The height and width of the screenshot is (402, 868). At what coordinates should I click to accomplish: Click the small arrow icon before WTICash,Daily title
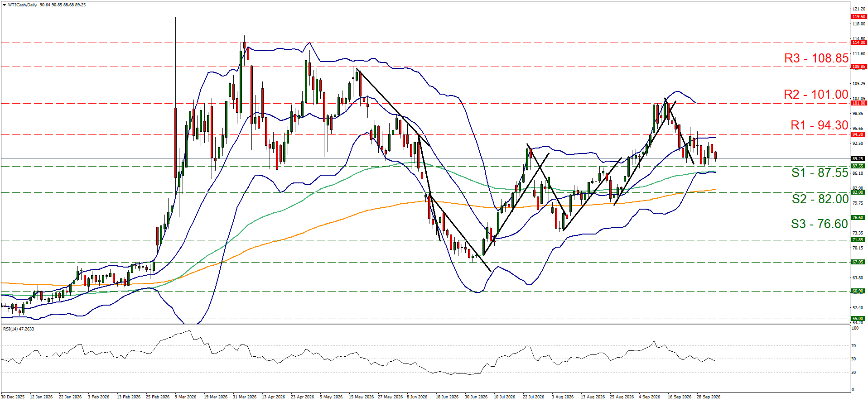pyautogui.click(x=5, y=5)
